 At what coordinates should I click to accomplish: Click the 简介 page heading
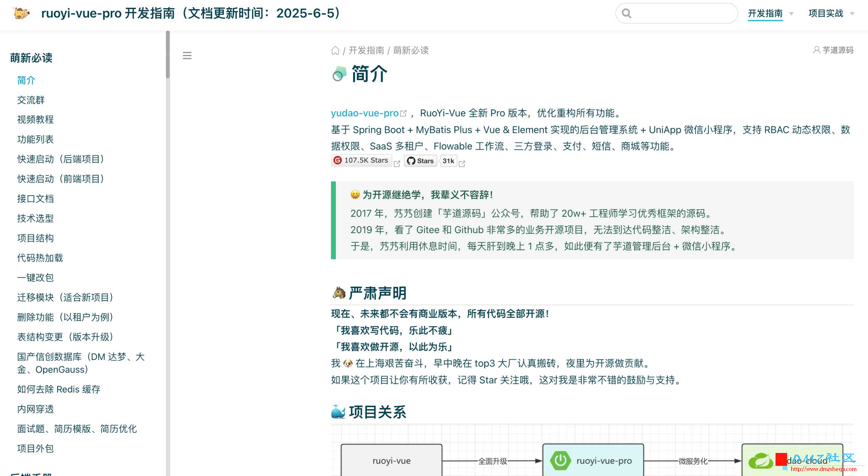369,74
